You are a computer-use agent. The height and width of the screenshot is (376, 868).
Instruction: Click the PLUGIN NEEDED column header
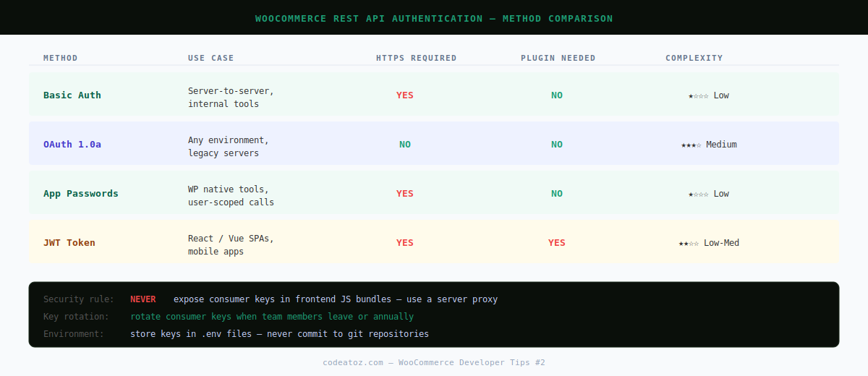click(x=558, y=58)
